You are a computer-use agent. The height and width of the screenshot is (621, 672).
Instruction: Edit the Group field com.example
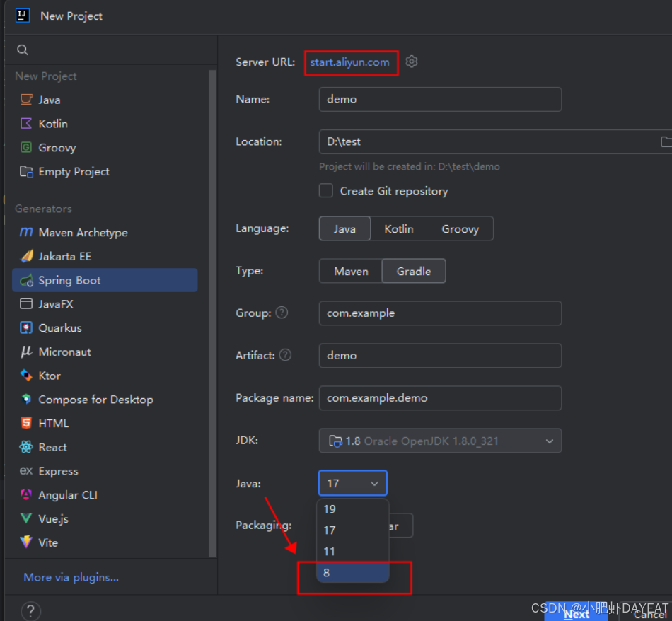(440, 313)
